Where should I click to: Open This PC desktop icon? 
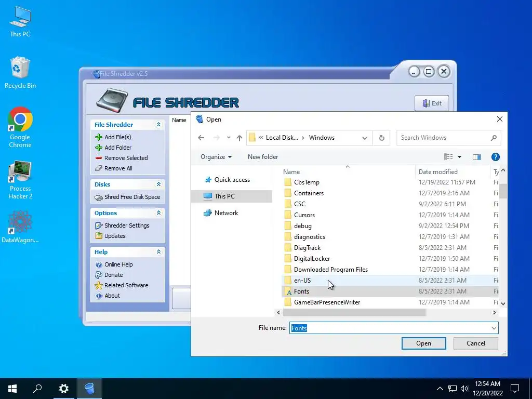tap(20, 22)
